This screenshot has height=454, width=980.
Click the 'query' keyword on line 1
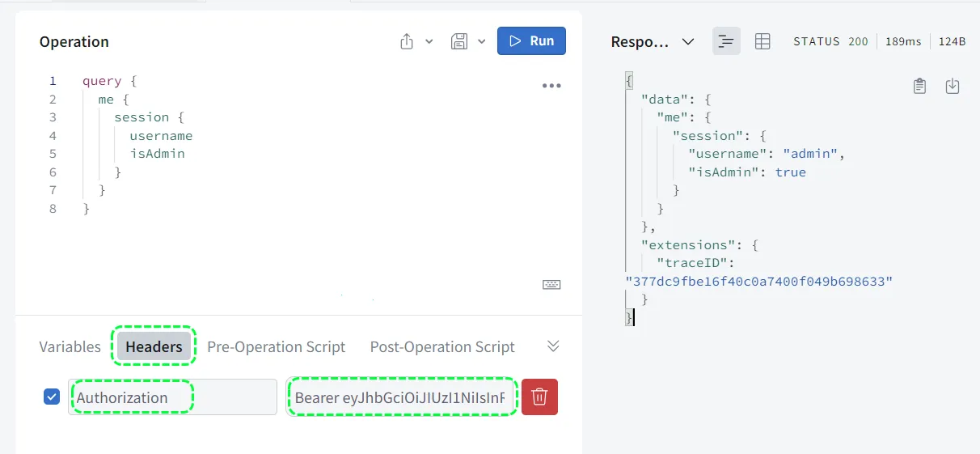click(x=102, y=81)
